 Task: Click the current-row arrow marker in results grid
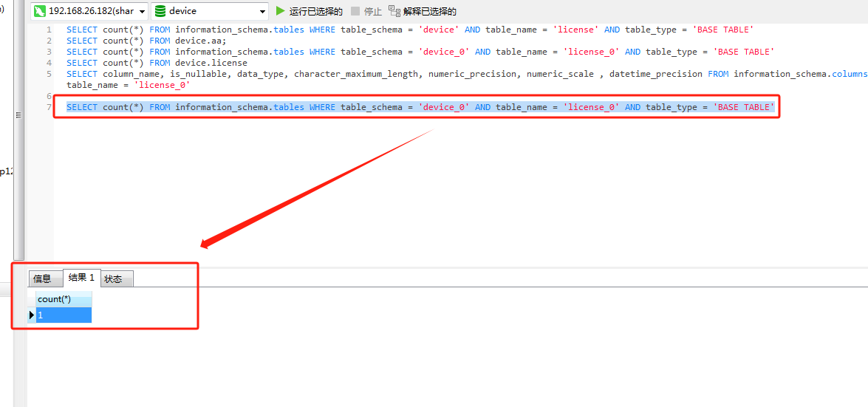pyautogui.click(x=32, y=315)
